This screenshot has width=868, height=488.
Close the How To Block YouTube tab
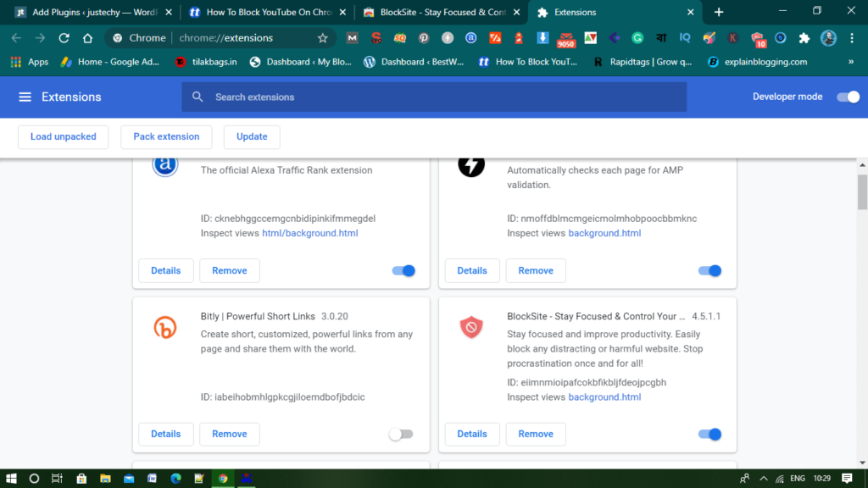342,12
